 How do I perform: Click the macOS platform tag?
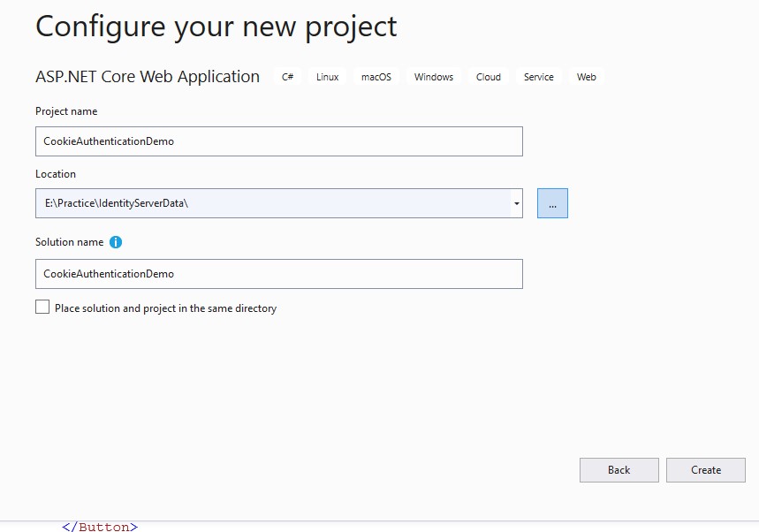[376, 77]
